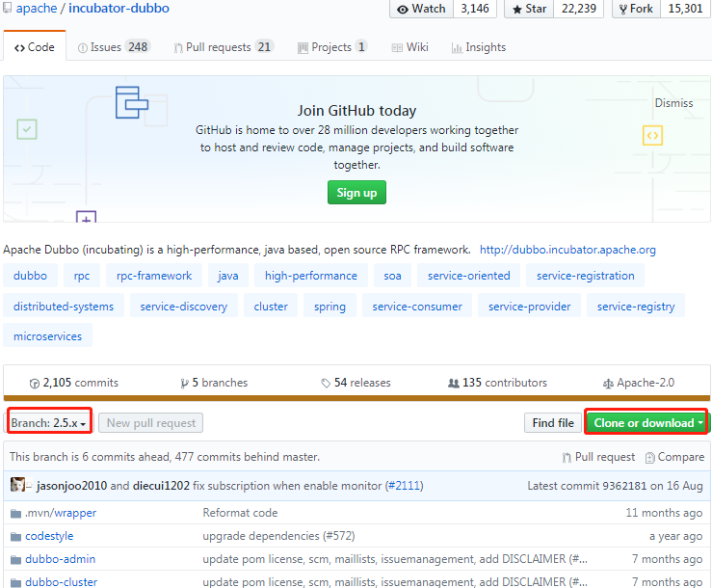View the 5 branches list
This screenshot has width=712, height=588.
214,383
